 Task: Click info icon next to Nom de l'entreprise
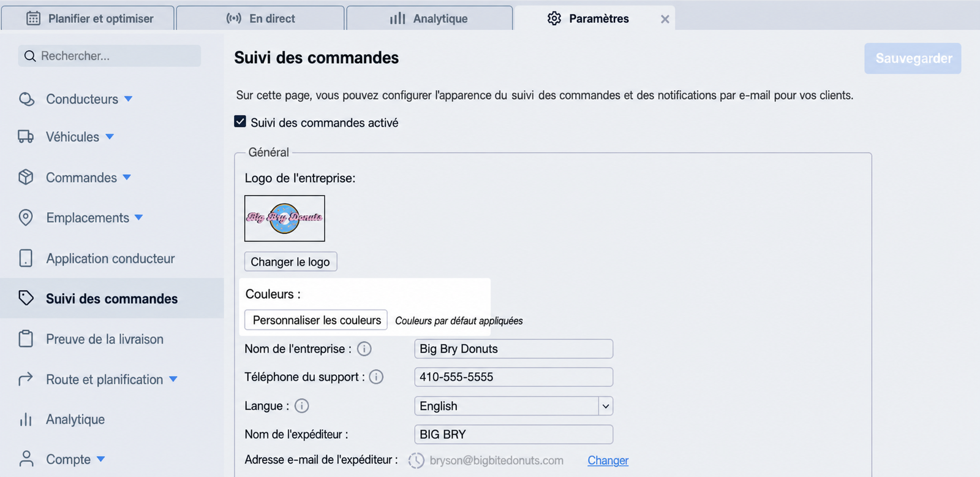tap(364, 349)
